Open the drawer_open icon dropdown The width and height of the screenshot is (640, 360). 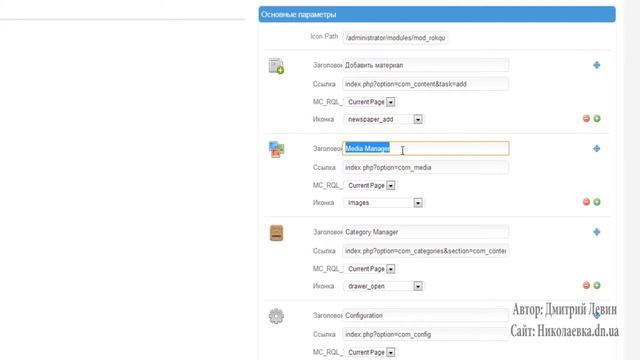click(x=384, y=287)
